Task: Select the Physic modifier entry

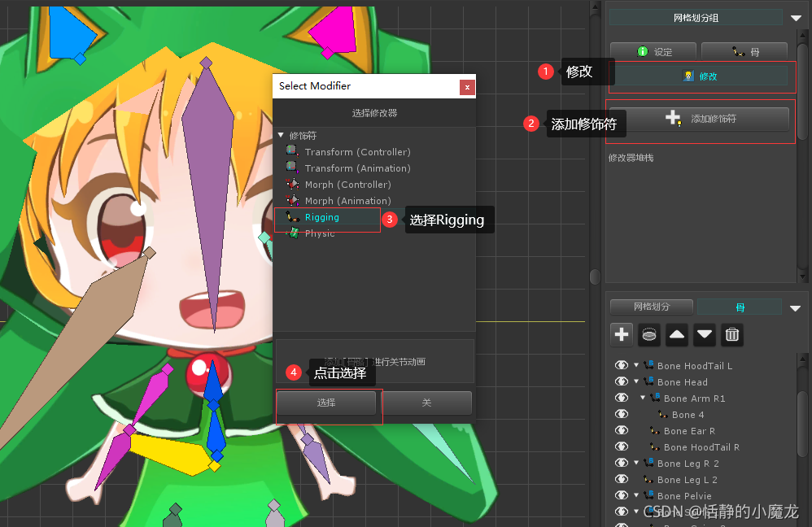Action: point(320,233)
